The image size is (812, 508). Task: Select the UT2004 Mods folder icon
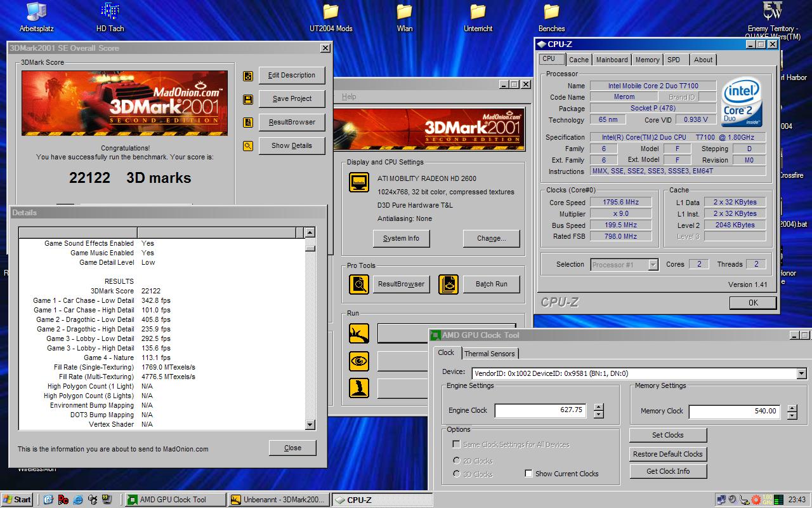point(331,17)
